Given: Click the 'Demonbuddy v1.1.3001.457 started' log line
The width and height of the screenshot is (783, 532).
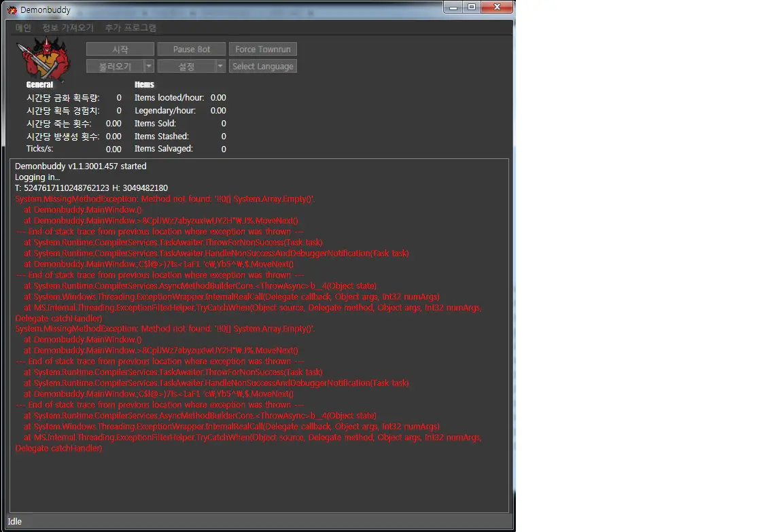Looking at the screenshot, I should (x=81, y=166).
